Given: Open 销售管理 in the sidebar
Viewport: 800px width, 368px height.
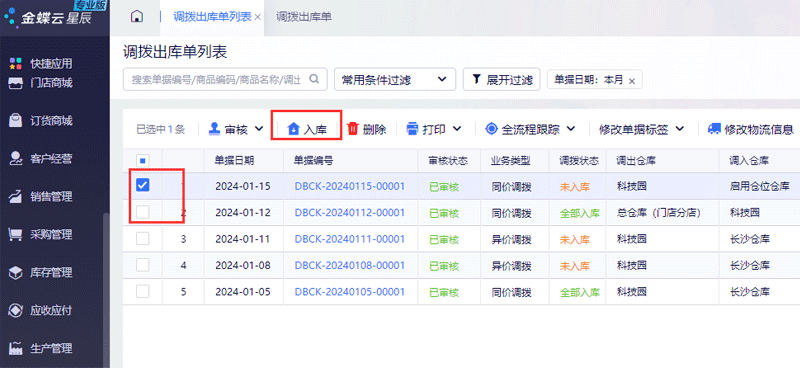Looking at the screenshot, I should (x=51, y=196).
